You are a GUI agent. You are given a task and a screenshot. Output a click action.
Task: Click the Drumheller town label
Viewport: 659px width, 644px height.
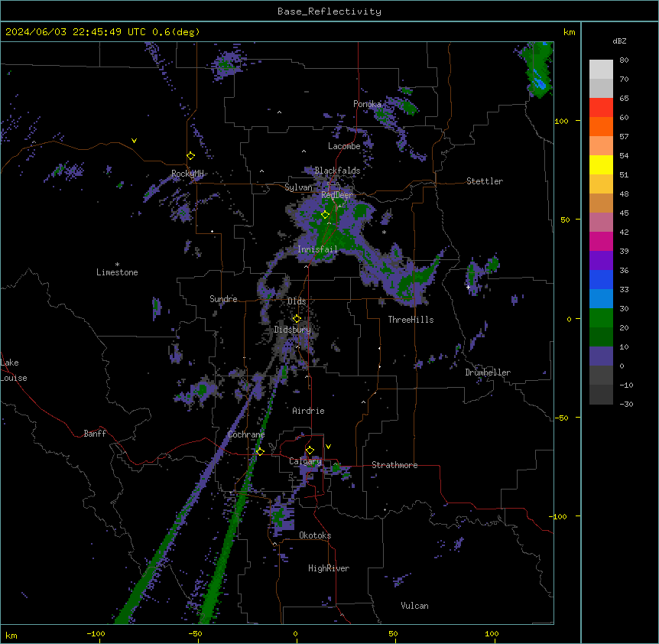click(488, 372)
